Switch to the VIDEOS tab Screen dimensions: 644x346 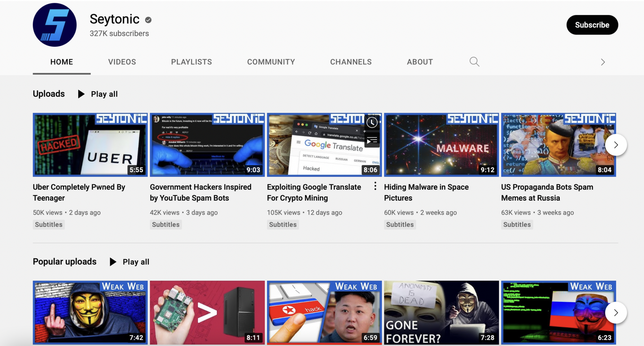(122, 62)
